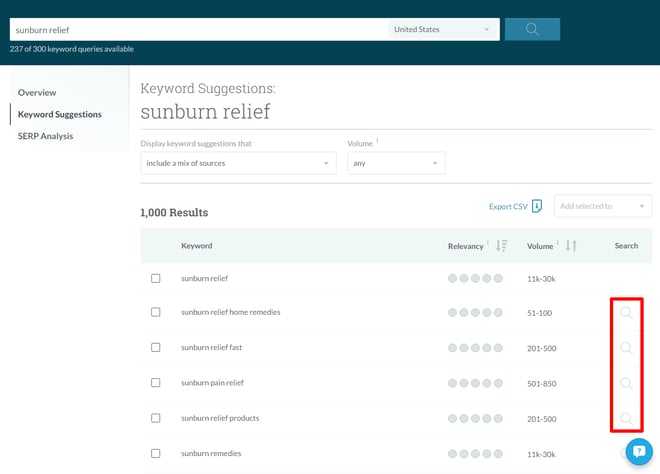Image resolution: width=660 pixels, height=474 pixels.
Task: Click the Export CSV download icon
Action: [x=537, y=206]
